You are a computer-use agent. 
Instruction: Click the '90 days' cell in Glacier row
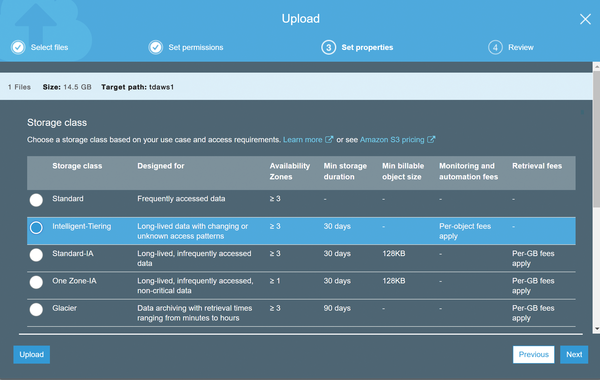click(x=337, y=308)
